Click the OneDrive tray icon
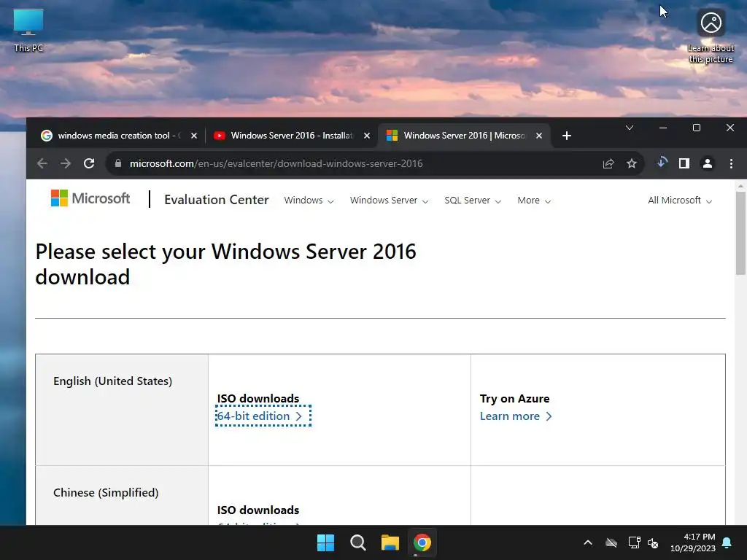 point(611,542)
